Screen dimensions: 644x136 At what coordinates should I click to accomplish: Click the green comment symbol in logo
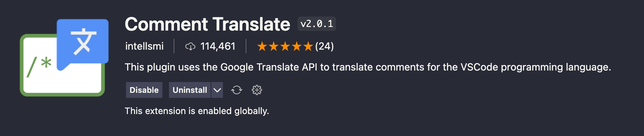(x=39, y=67)
